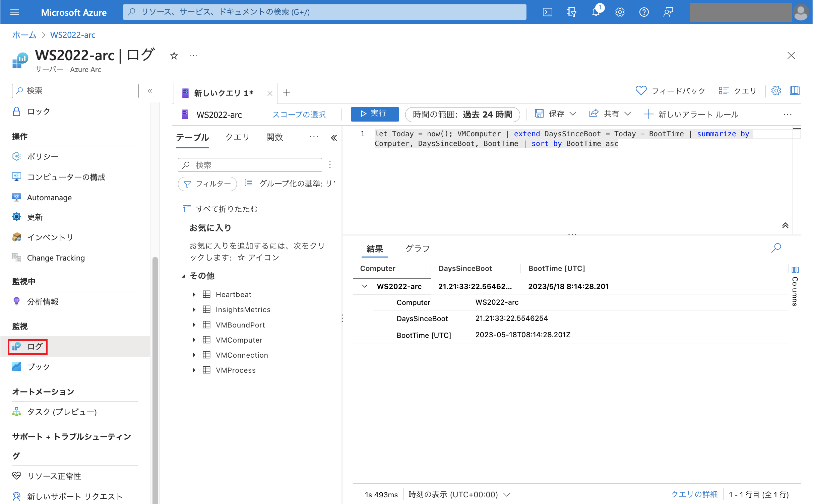
Task: Open 時刻の表示 timezone dropdown
Action: coord(459,495)
